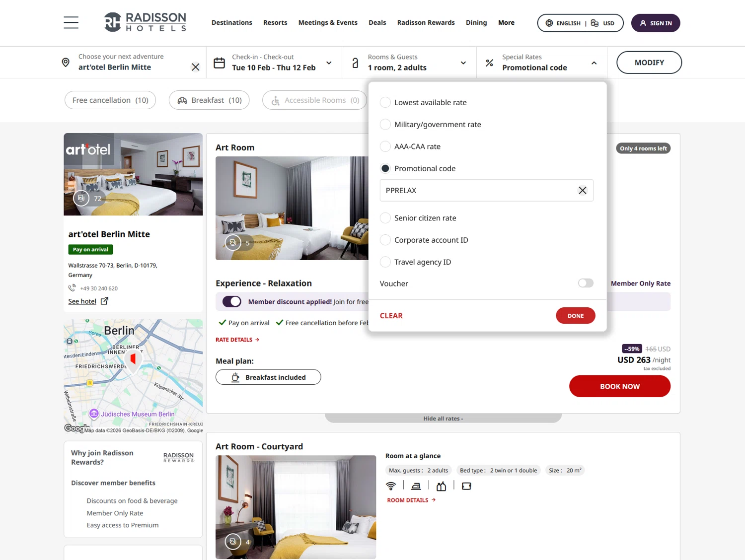Expand the Rooms & Guests dropdown

click(463, 63)
